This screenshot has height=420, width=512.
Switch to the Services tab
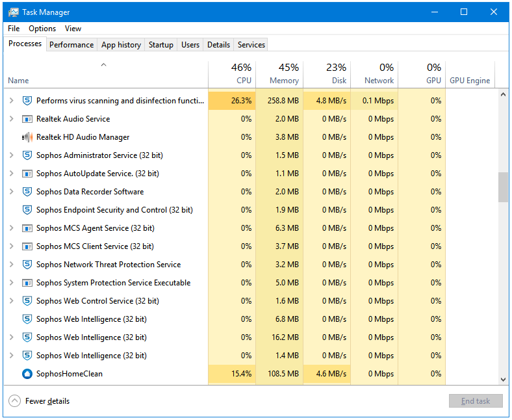click(x=251, y=45)
